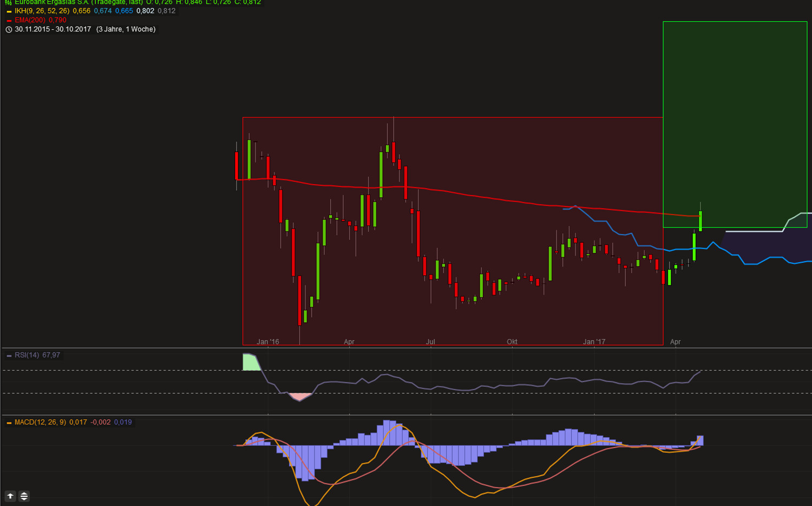812x506 pixels.
Task: Click the panel height adjustment arrows icon
Action: click(x=24, y=496)
